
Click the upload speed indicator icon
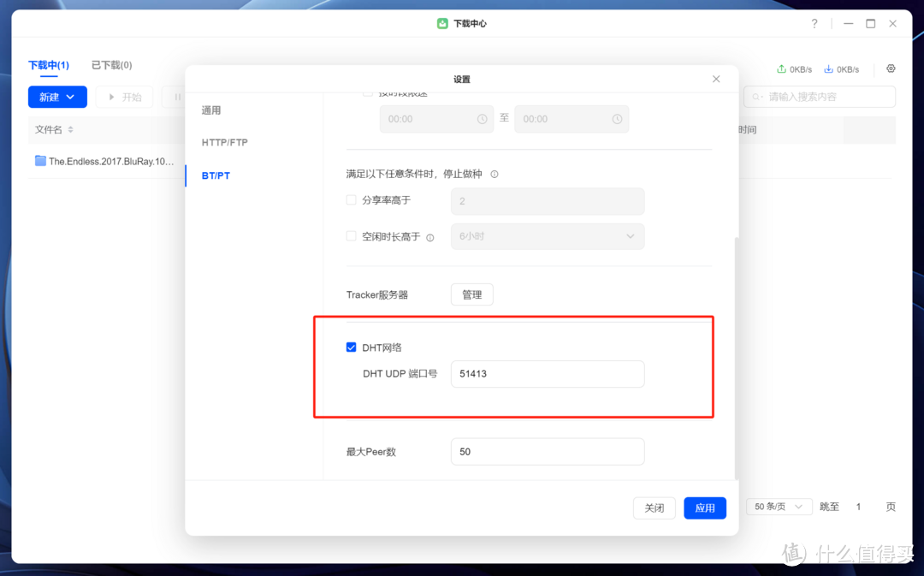coord(782,68)
